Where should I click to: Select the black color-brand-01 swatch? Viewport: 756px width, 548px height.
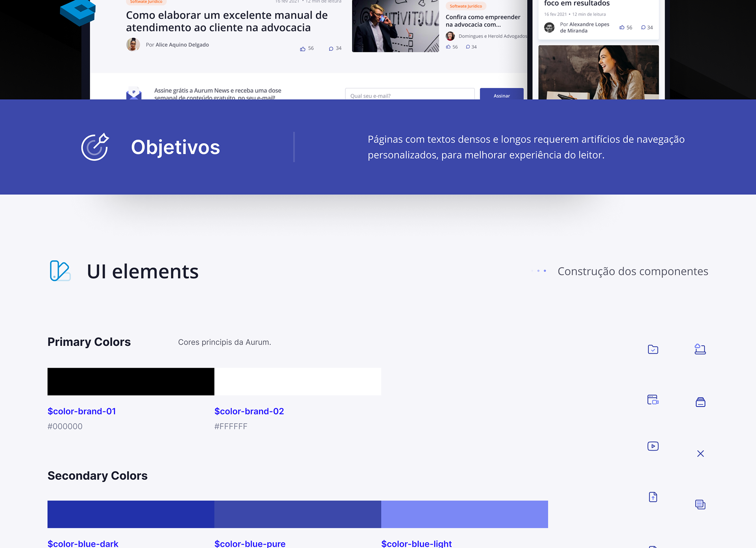(x=131, y=382)
